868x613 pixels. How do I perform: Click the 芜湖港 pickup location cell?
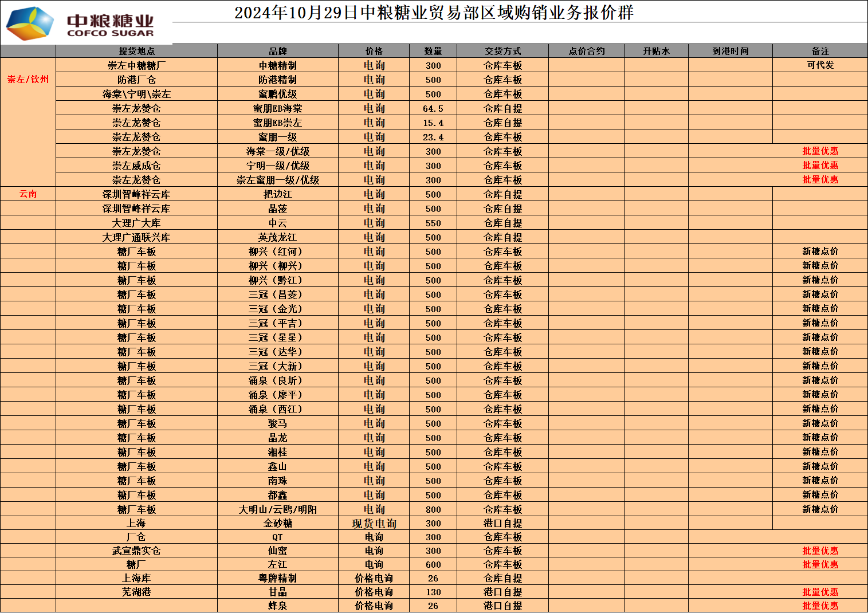[136, 592]
